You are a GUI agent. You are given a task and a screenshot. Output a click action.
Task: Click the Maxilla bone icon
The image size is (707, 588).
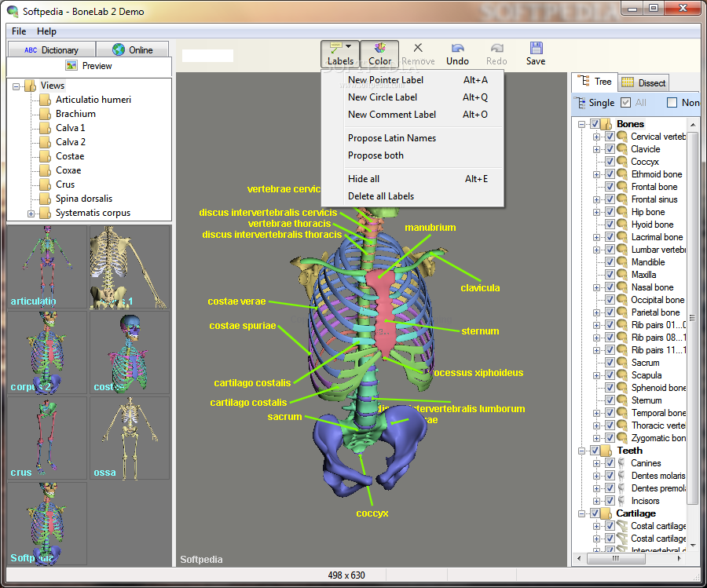(x=622, y=275)
